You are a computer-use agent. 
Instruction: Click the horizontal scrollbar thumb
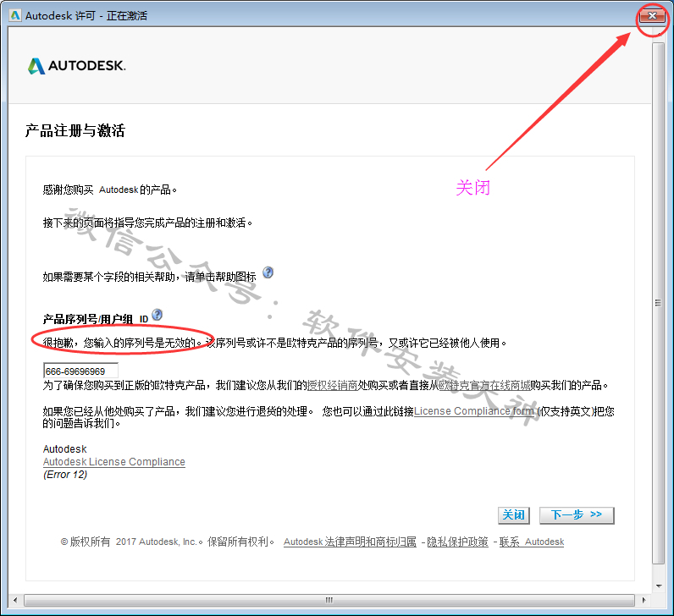pos(329,600)
